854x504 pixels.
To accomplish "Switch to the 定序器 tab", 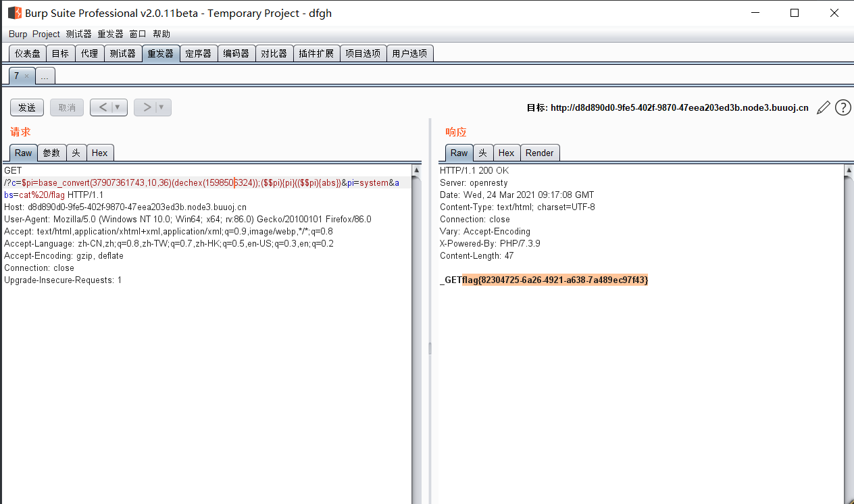I will click(x=199, y=53).
